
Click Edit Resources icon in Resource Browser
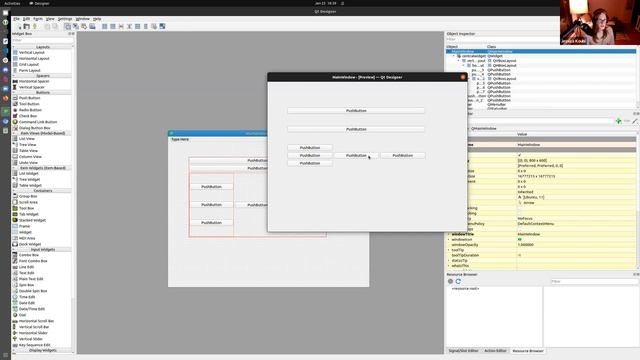click(x=450, y=281)
